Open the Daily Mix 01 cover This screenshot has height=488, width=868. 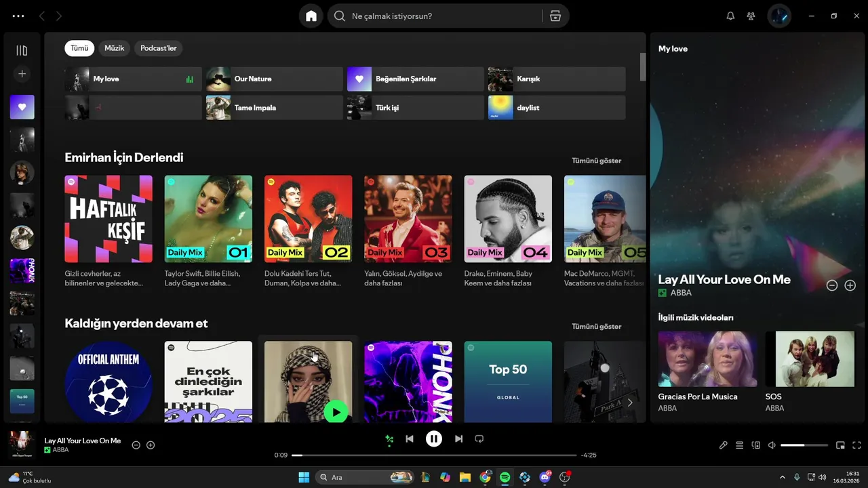point(208,219)
